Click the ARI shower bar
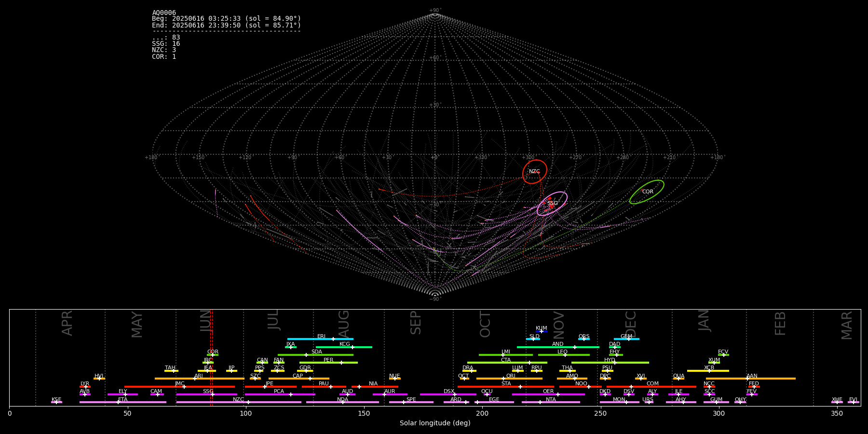The width and height of the screenshot is (868, 434). click(x=200, y=379)
